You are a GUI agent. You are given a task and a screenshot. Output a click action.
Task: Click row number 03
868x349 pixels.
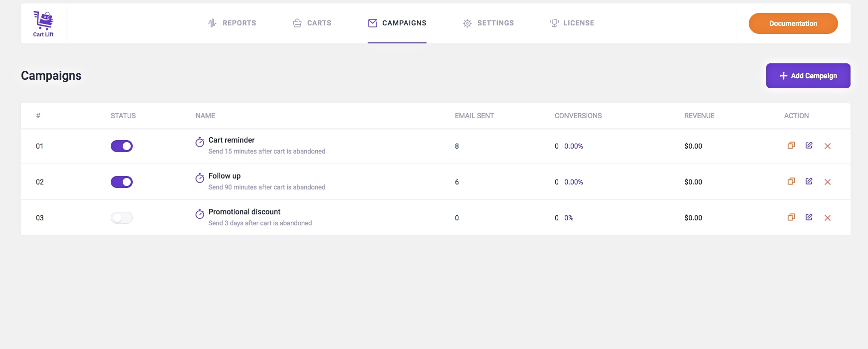[x=40, y=218]
